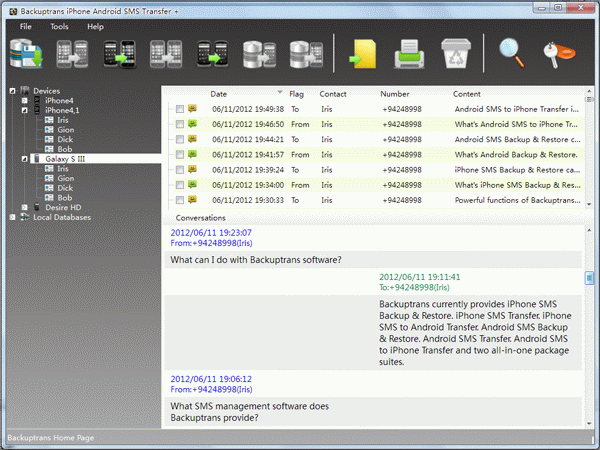The height and width of the screenshot is (450, 600).
Task: Click the magnifying glass search icon
Action: click(x=512, y=54)
